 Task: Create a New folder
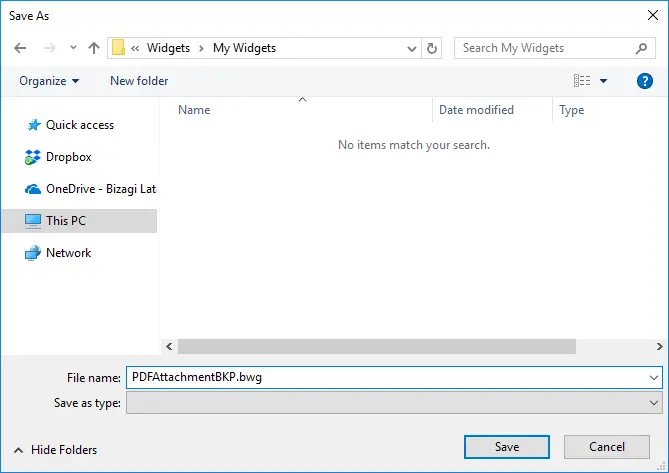click(139, 81)
